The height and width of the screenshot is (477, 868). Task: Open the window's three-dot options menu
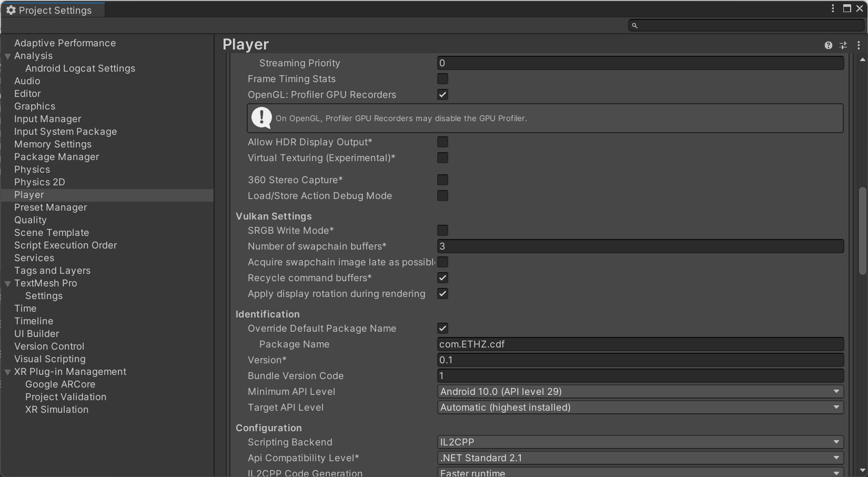click(x=833, y=8)
